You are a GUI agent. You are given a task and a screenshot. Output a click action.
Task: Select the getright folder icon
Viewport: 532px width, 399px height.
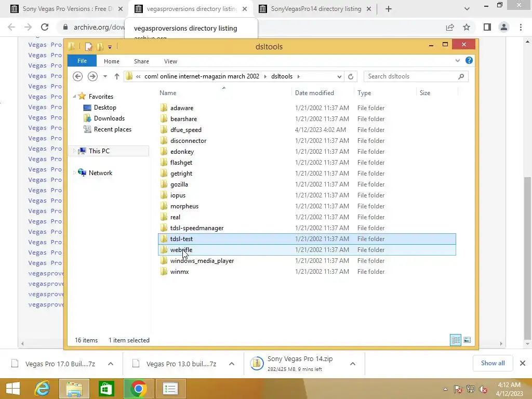pyautogui.click(x=164, y=173)
